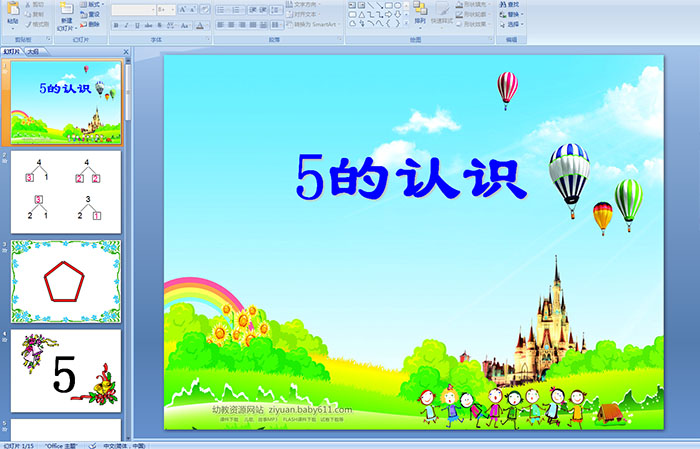Toggle Center alignment for the paragraph

231,25
